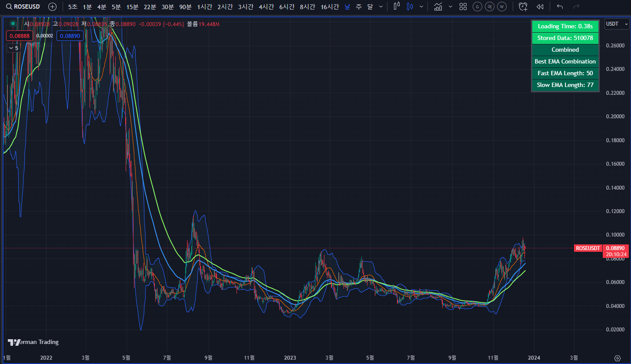Redo the action arrow

pyautogui.click(x=577, y=7)
